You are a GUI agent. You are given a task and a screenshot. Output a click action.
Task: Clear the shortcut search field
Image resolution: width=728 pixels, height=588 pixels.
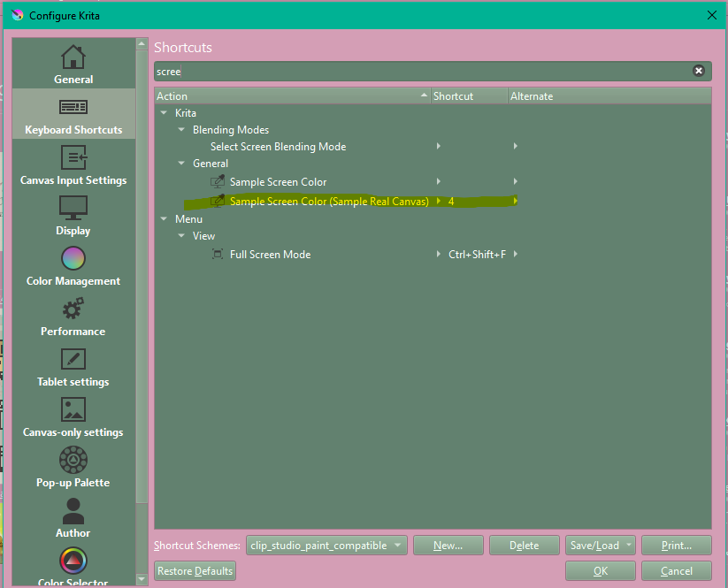point(698,71)
